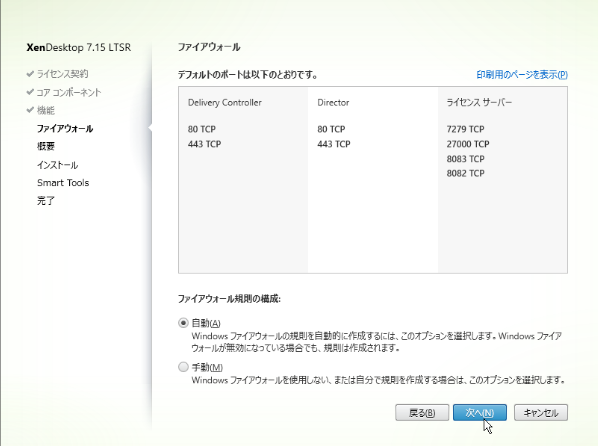This screenshot has height=446, width=598.
Task: Click the コア コンポーネント checkmark icon
Action: pos(30,92)
